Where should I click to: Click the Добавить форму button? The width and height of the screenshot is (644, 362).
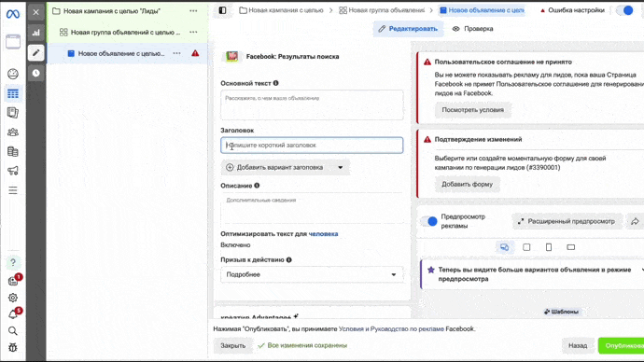tap(467, 185)
